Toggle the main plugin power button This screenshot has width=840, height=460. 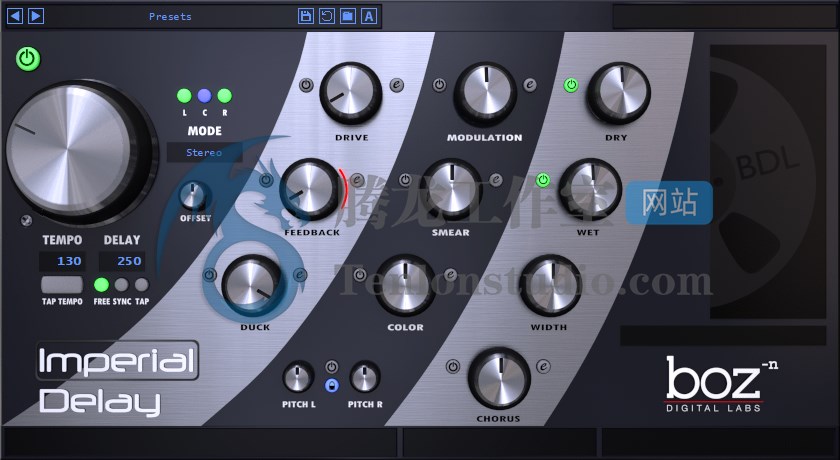tap(28, 59)
